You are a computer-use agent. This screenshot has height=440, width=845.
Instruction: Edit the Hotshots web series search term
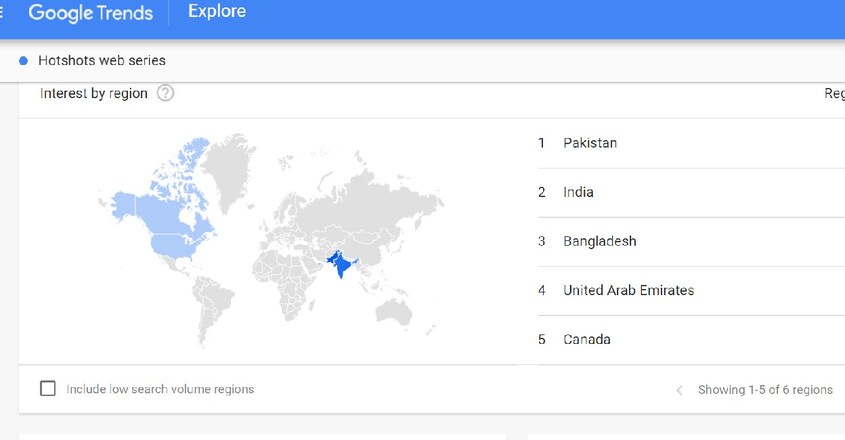pos(102,60)
